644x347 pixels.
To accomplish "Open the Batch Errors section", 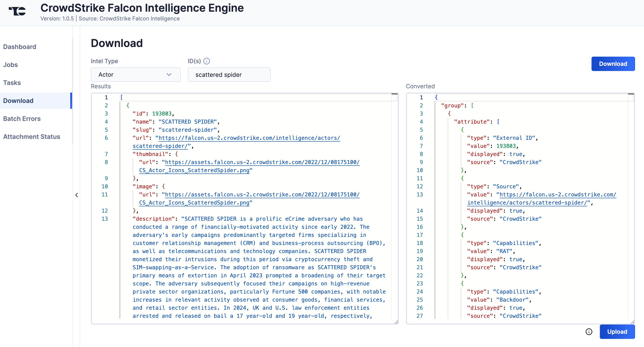I will (x=22, y=119).
